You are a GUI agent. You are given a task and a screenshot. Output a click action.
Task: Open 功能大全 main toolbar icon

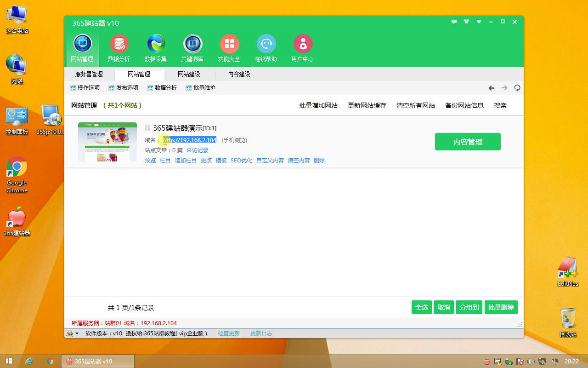(229, 48)
